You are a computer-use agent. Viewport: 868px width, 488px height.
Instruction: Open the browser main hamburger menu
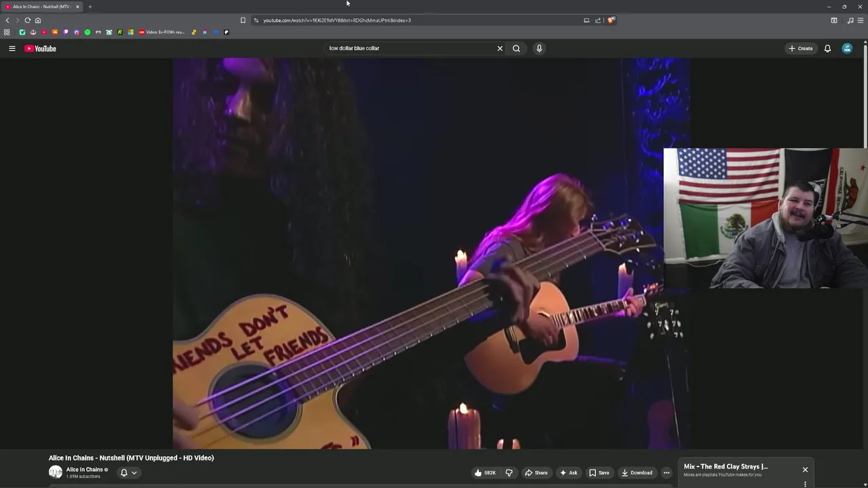(x=861, y=20)
